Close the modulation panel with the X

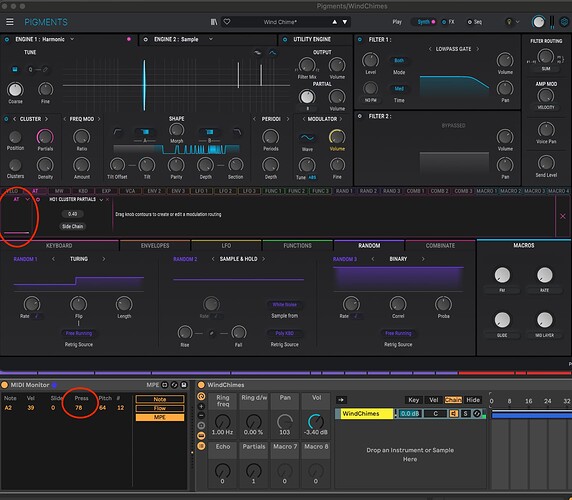click(x=563, y=216)
